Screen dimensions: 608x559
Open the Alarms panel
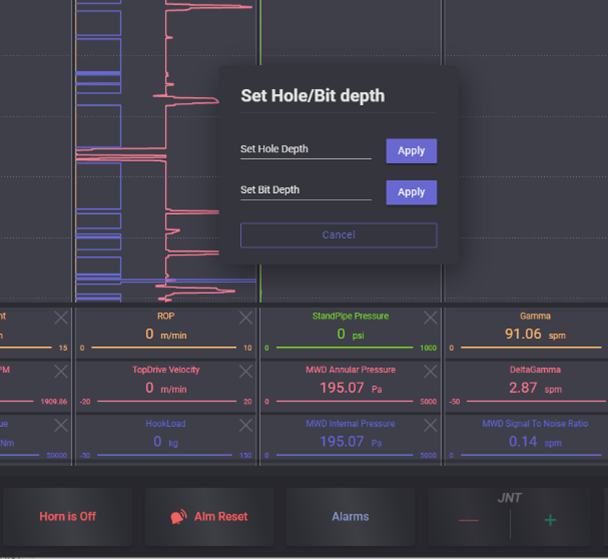[x=350, y=517]
